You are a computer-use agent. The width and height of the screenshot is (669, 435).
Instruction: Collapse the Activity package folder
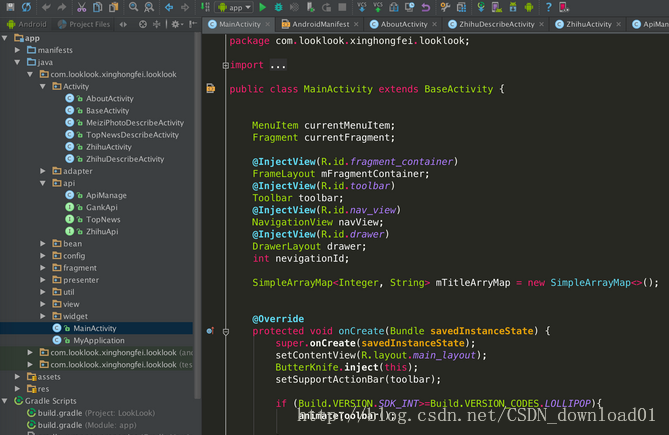click(43, 87)
